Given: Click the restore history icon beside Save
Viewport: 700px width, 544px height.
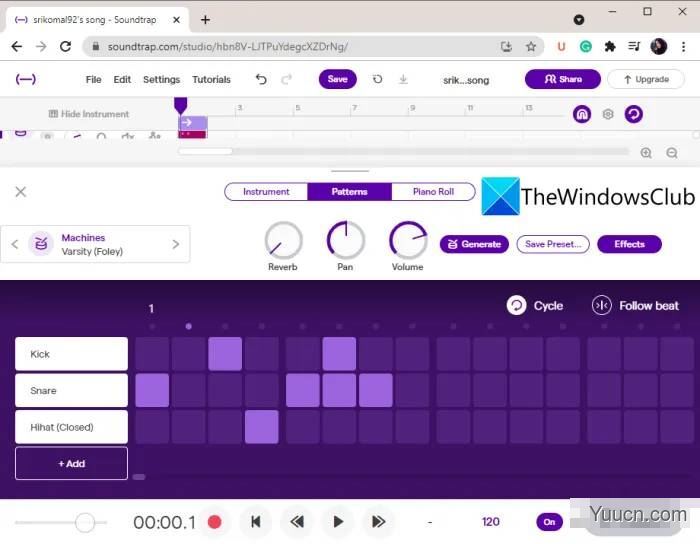Looking at the screenshot, I should tap(378, 79).
